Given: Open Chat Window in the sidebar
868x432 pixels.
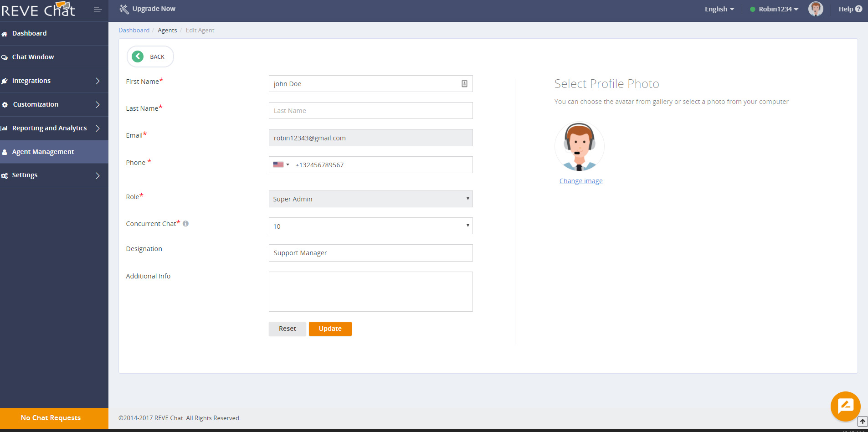Looking at the screenshot, I should point(54,57).
